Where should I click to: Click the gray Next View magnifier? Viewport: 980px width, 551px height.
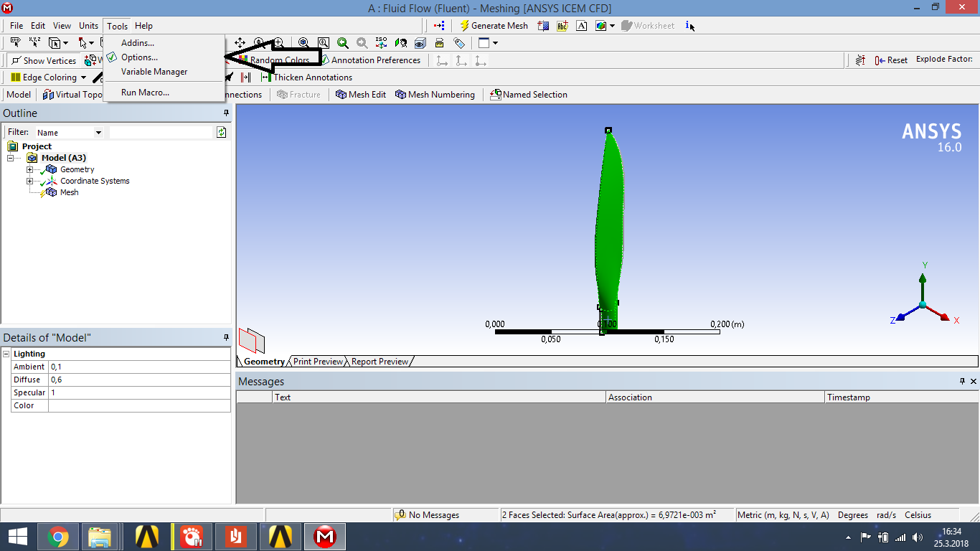[x=362, y=43]
